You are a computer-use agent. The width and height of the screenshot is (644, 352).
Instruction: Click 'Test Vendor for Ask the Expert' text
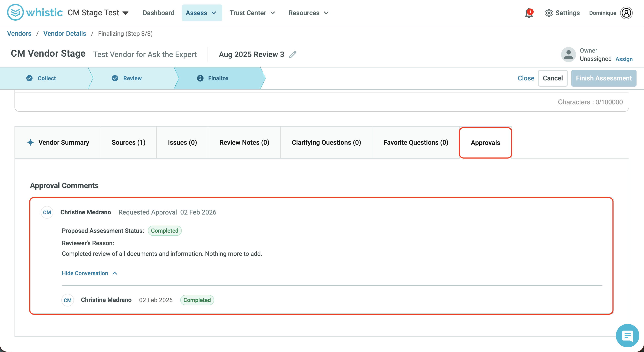(145, 54)
